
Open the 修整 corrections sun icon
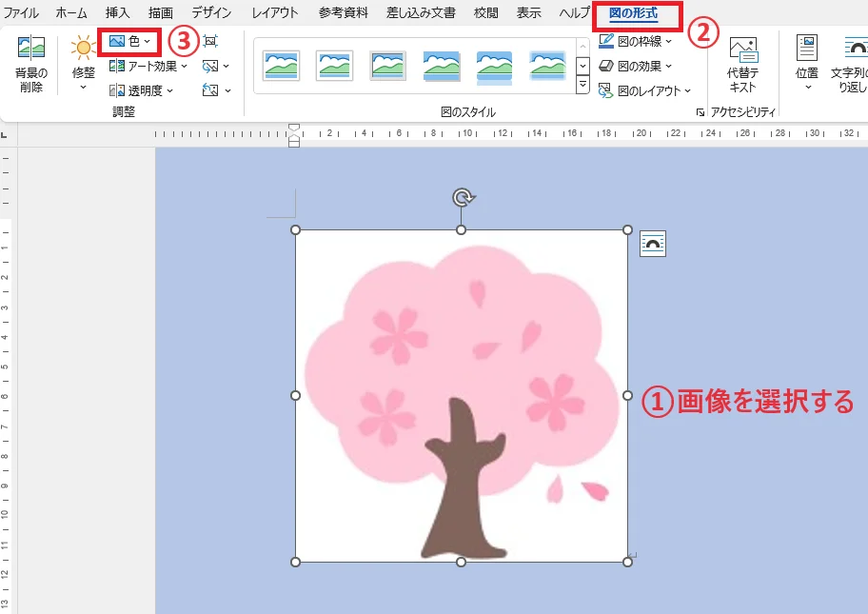83,49
